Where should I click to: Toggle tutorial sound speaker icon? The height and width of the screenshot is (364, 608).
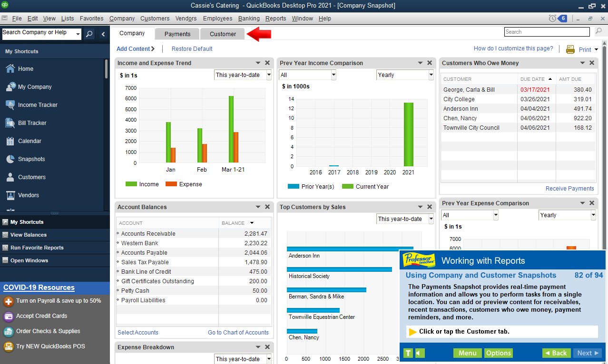coord(420,353)
